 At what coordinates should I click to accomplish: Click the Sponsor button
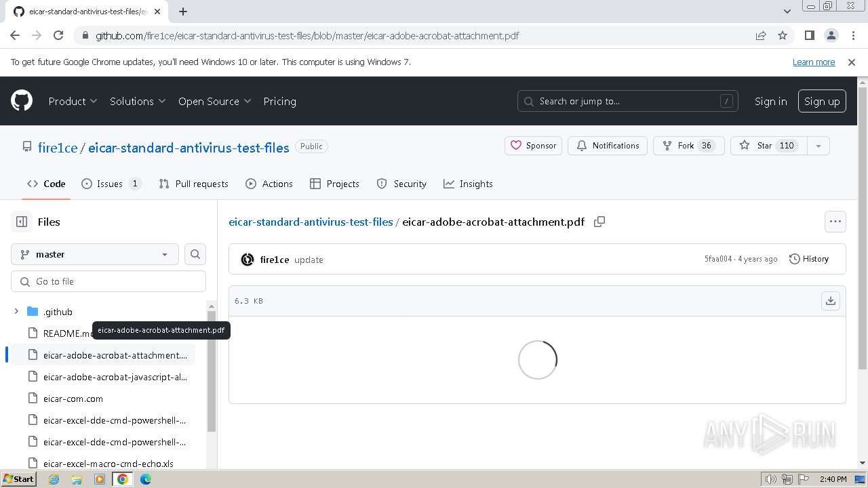[533, 146]
